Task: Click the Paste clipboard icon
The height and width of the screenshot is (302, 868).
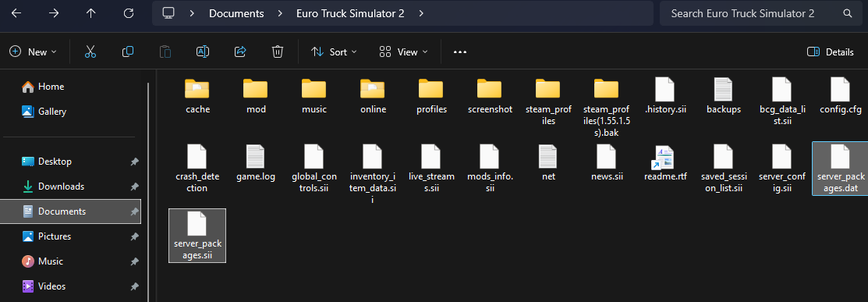Action: tap(165, 52)
